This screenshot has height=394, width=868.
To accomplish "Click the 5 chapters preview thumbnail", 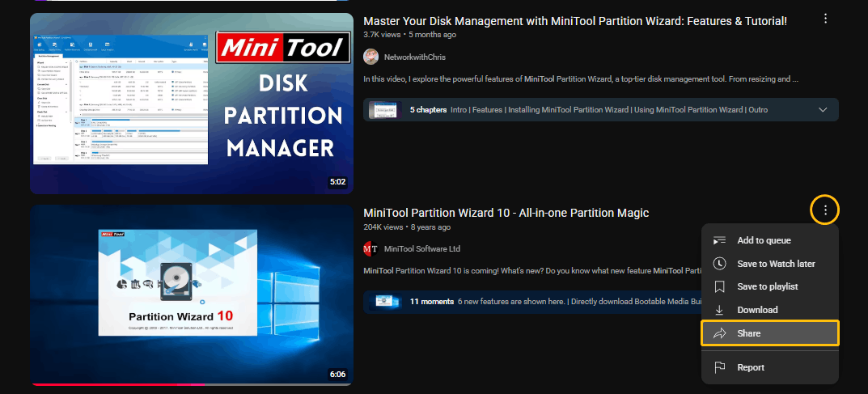I will click(x=385, y=109).
